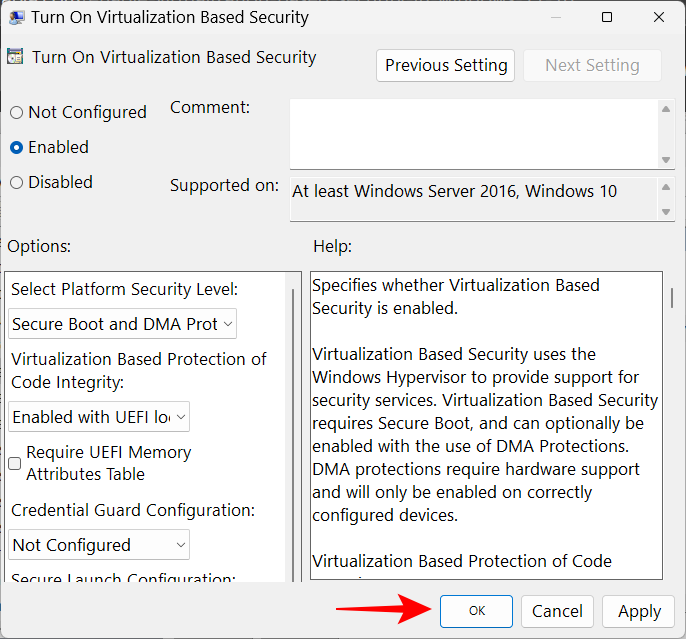Screen dimensions: 686x639
Task: Select the Enabled radio button
Action: [16, 148]
